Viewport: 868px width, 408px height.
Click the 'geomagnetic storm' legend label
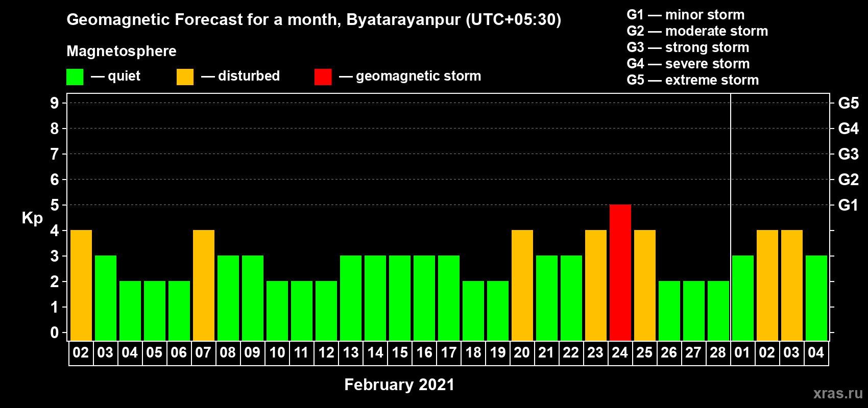(418, 76)
